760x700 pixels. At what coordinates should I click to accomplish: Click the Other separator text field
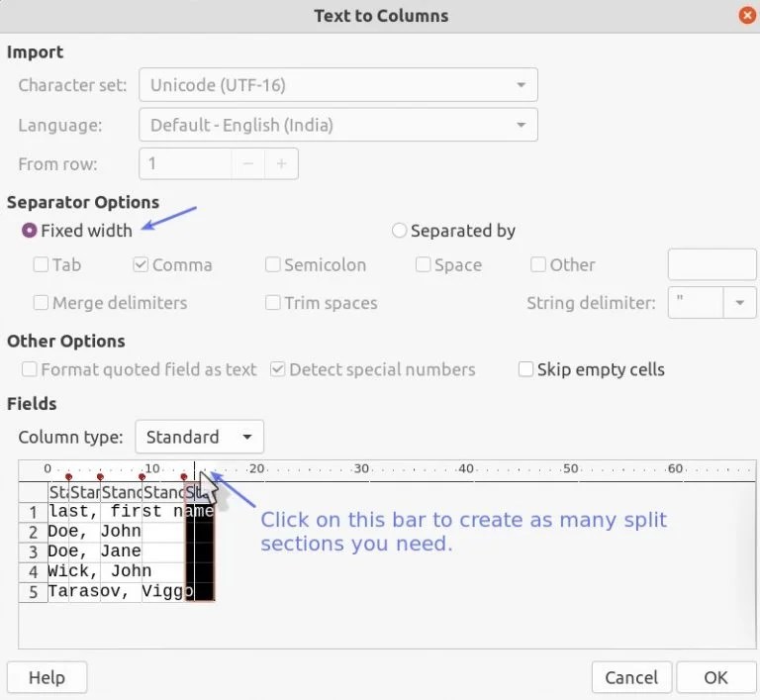[x=712, y=265]
